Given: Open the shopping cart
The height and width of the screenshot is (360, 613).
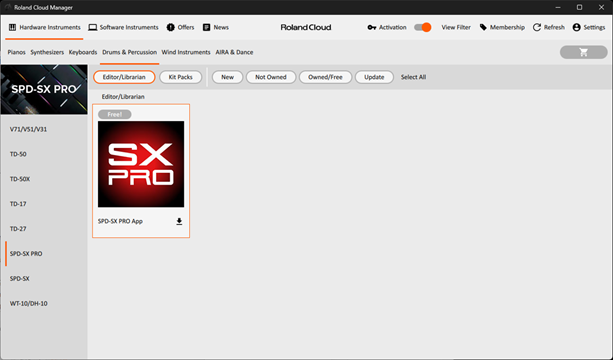Looking at the screenshot, I should [x=583, y=52].
